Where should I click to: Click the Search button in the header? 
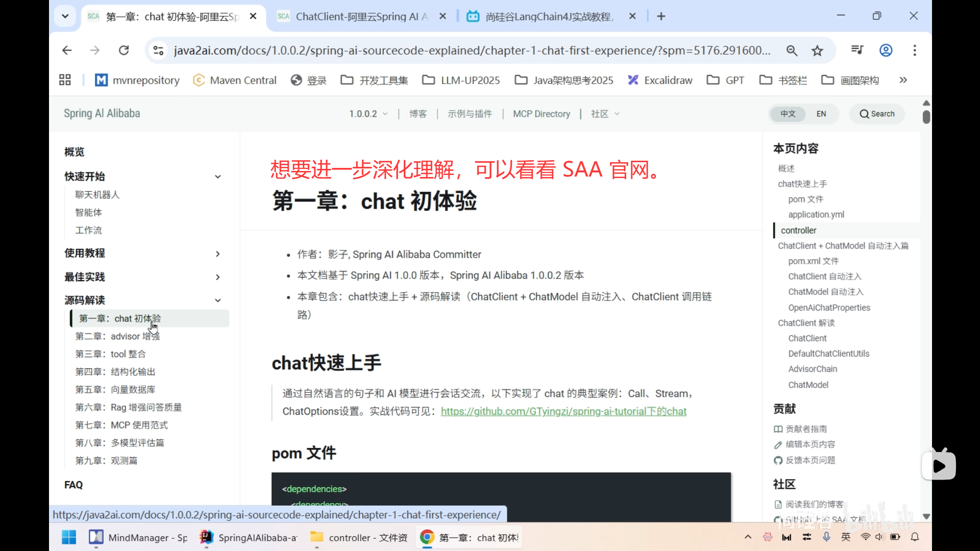tap(877, 114)
